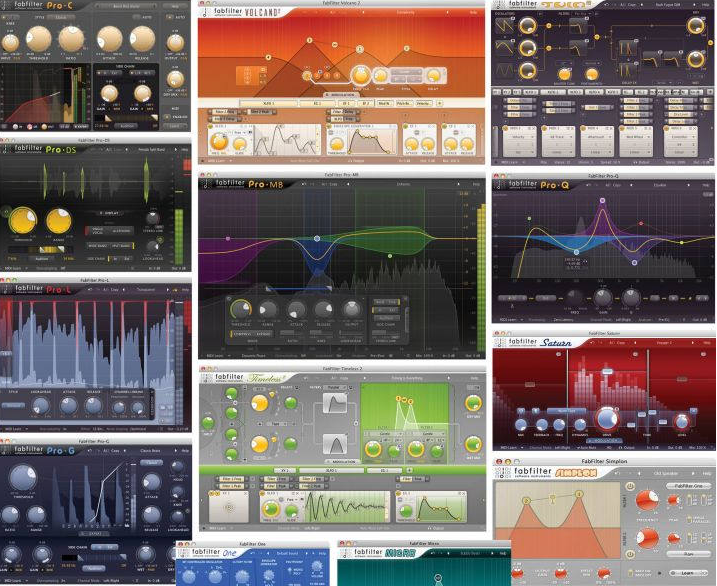
Task: Select the upper filter shape thumbnail in Timeless 2
Action: (x=335, y=404)
